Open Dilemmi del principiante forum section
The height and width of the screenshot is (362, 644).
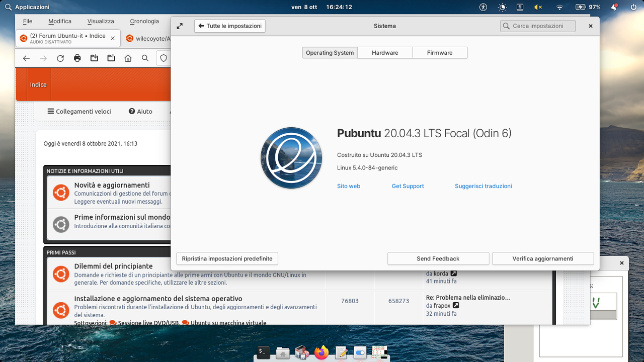(x=113, y=266)
